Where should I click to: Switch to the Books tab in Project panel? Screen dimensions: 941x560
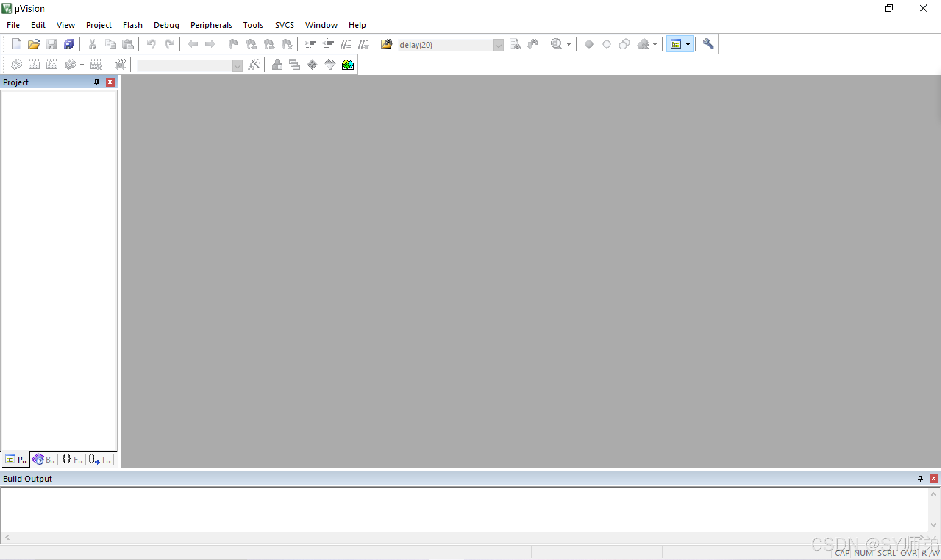point(44,459)
